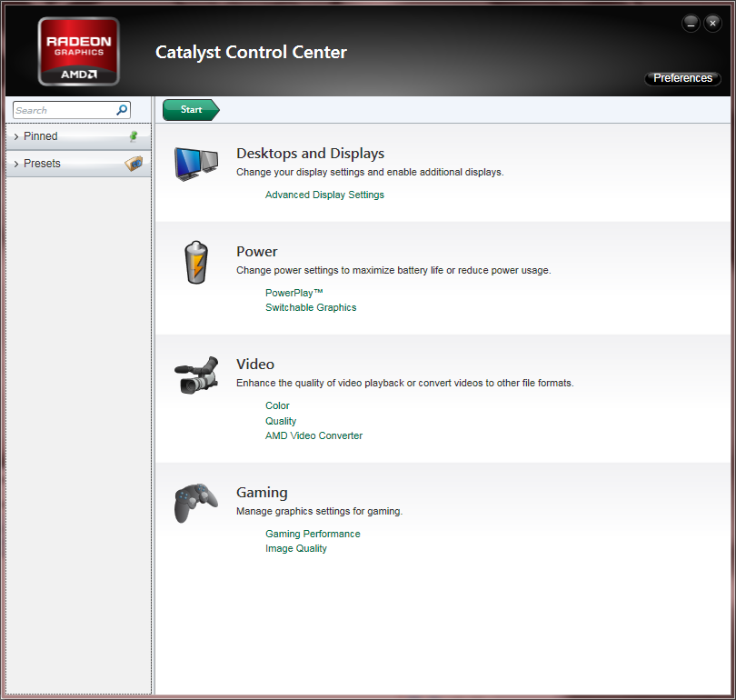Select the Power heading
Image resolution: width=736 pixels, height=700 pixels.
click(x=257, y=252)
